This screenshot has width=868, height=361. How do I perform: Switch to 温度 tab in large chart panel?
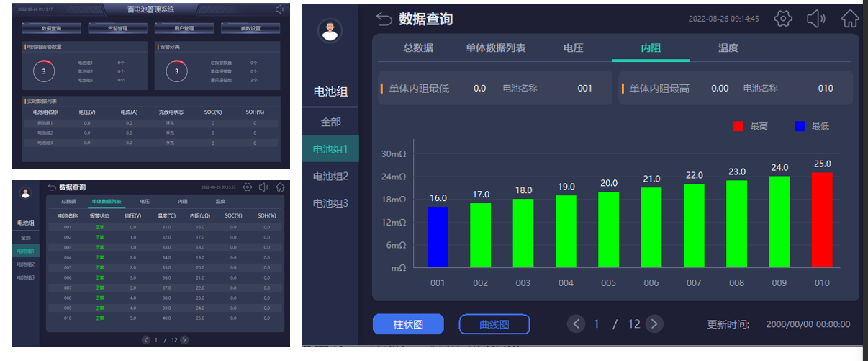(728, 48)
